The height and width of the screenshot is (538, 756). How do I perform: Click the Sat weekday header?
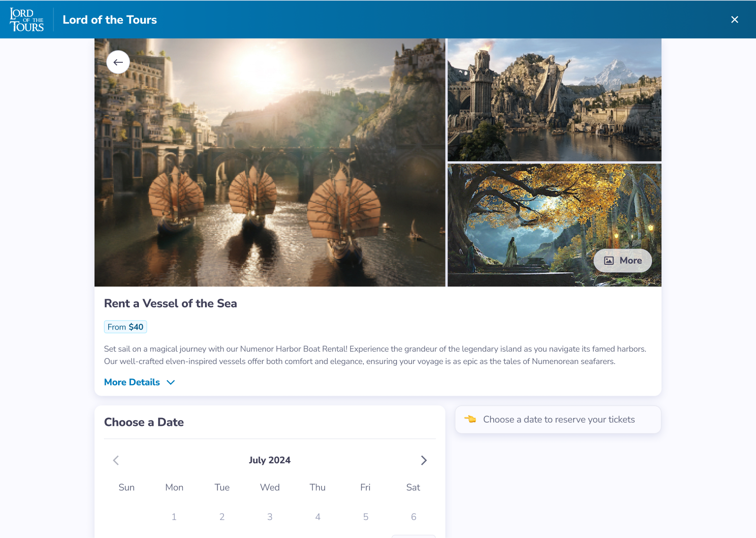413,487
